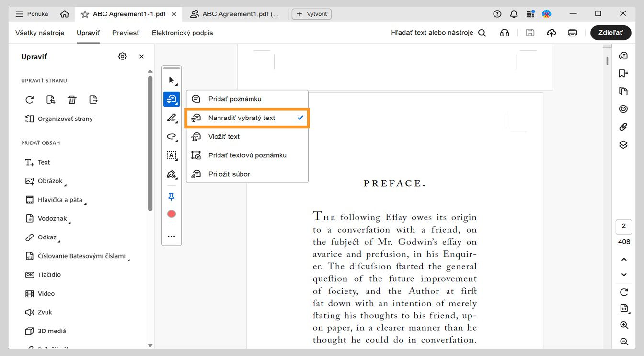This screenshot has width=644, height=356.
Task: Open the user profile avatar
Action: coord(546,14)
